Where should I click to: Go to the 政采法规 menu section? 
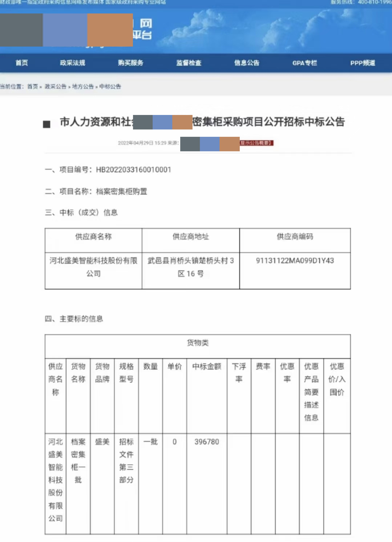pos(73,63)
